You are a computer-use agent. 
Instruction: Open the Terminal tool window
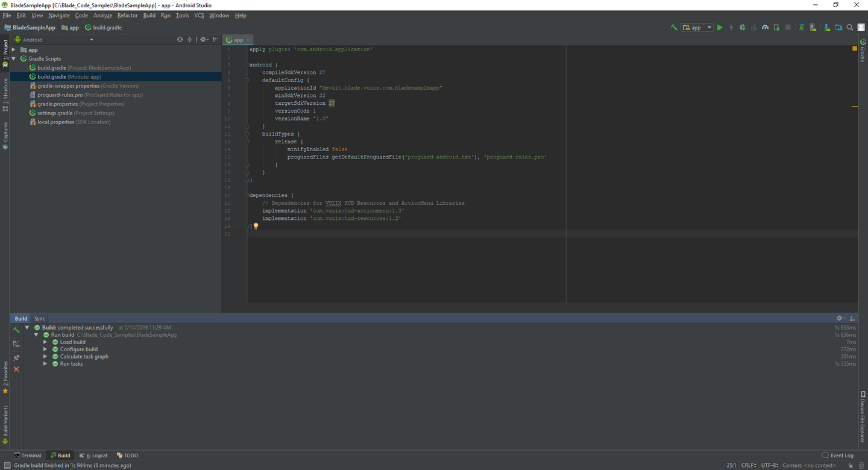coord(28,456)
